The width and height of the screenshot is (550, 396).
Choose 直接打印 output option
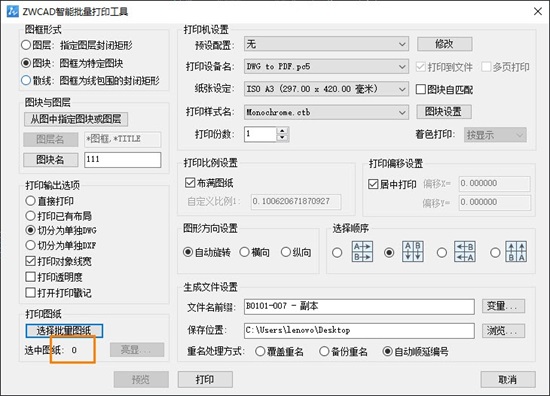pyautogui.click(x=31, y=201)
